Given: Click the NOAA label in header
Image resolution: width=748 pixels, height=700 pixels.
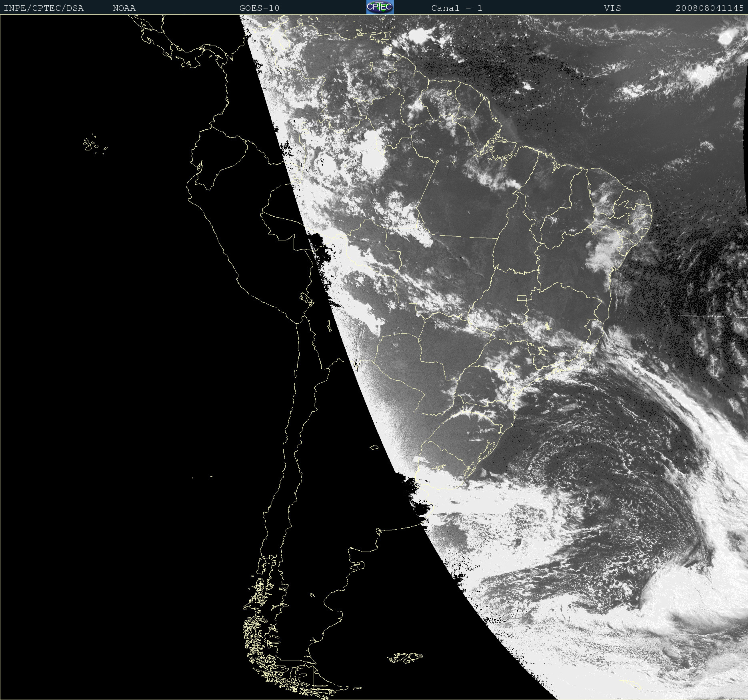Looking at the screenshot, I should tap(124, 8).
